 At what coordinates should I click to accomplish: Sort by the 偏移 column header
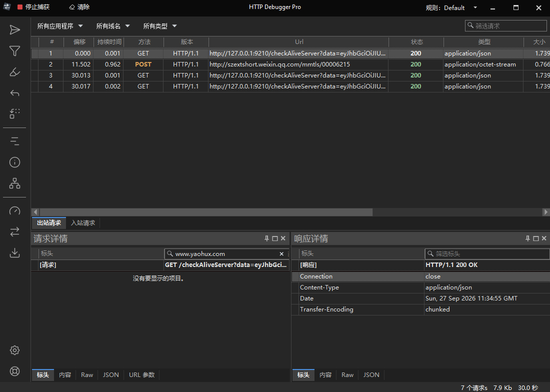[79, 41]
